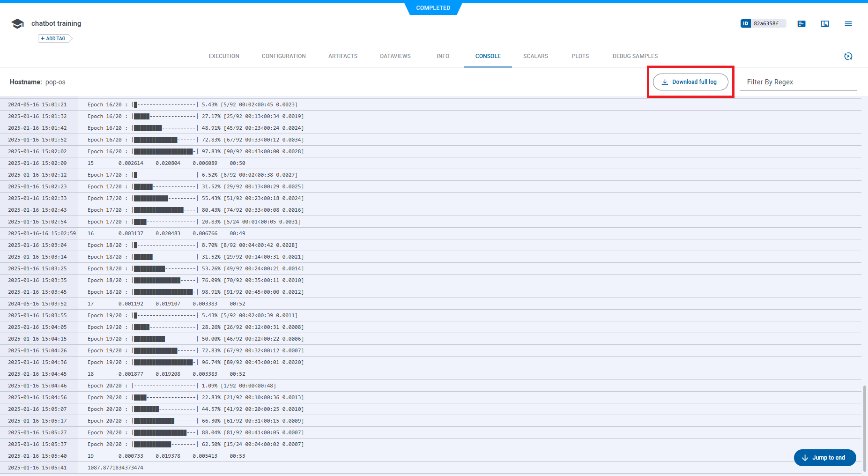Image resolution: width=868 pixels, height=476 pixels.
Task: Click the COMPLETED status banner at the top
Action: click(432, 8)
